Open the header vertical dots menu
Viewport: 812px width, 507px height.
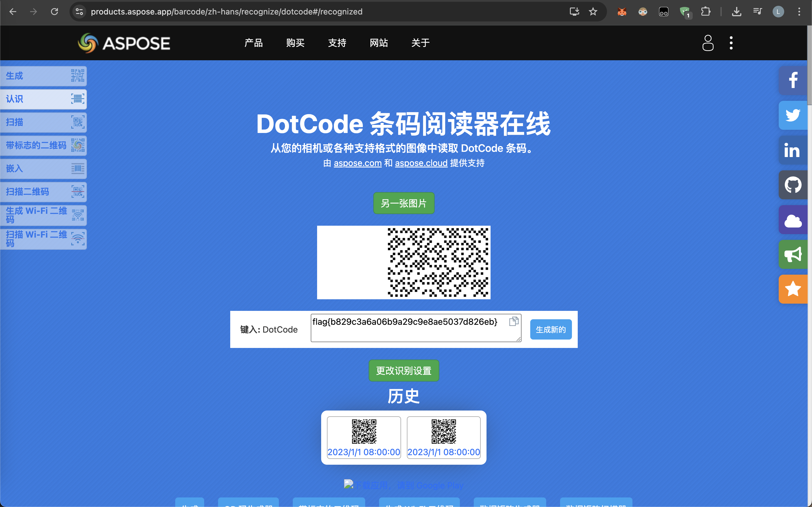(731, 43)
